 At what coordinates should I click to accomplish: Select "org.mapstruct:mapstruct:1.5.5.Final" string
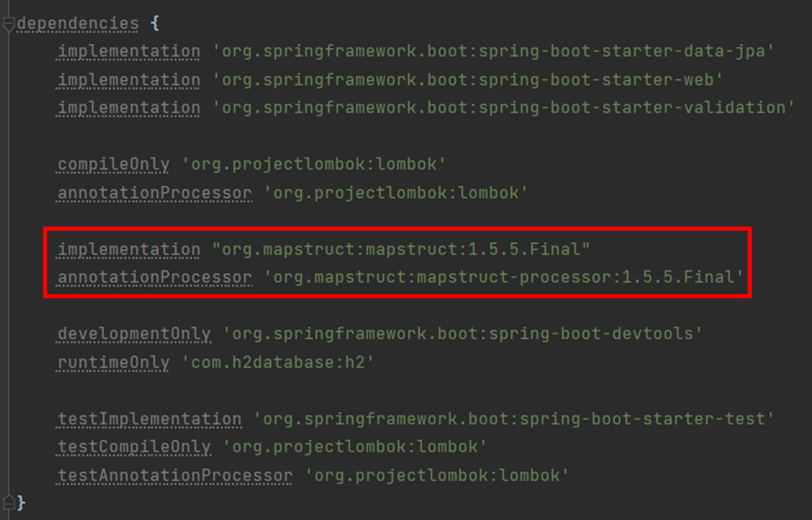coord(402,249)
